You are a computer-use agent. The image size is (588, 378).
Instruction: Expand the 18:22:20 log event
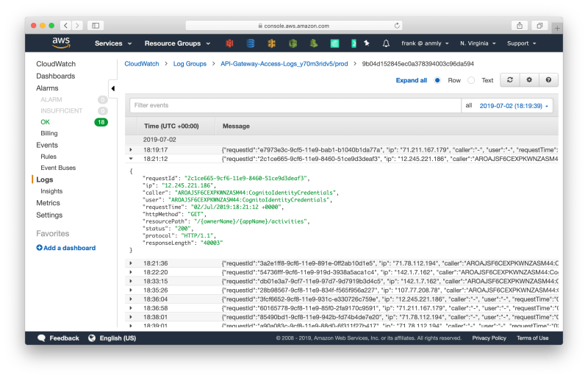pyautogui.click(x=131, y=272)
